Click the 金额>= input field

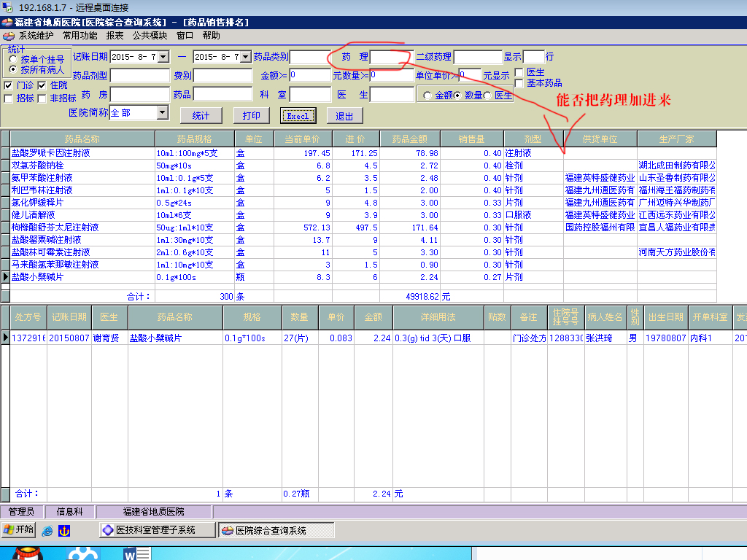tap(310, 75)
